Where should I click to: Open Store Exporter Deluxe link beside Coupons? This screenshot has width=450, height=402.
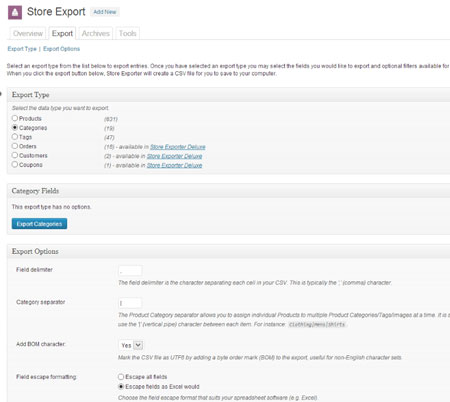pyautogui.click(x=174, y=165)
